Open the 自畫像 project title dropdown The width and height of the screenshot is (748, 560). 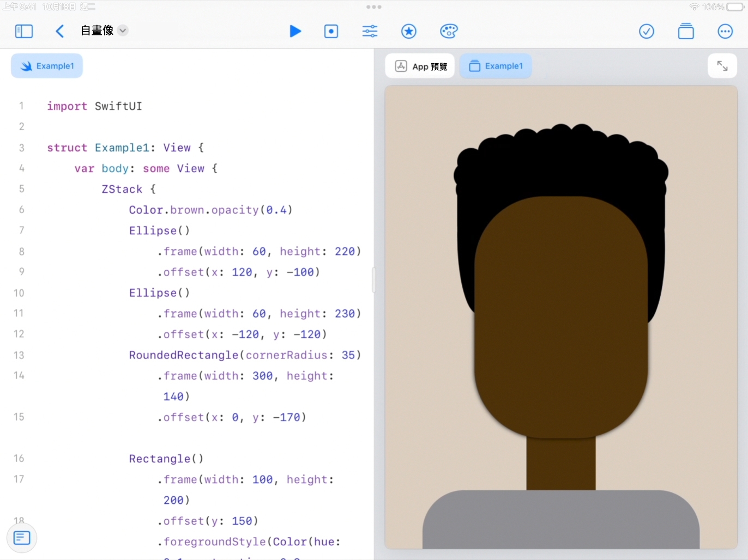[x=123, y=31]
